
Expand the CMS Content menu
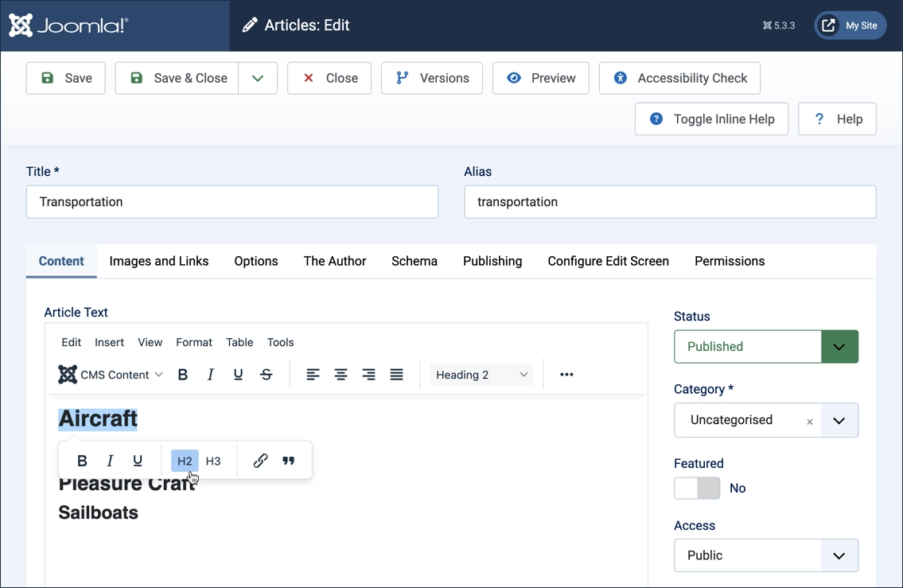coord(110,374)
